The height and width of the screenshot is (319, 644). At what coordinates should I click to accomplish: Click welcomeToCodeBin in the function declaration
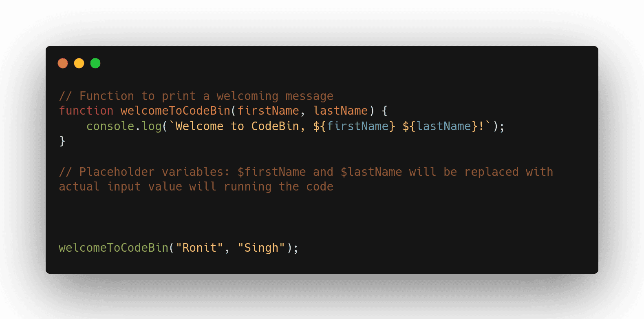pyautogui.click(x=175, y=111)
